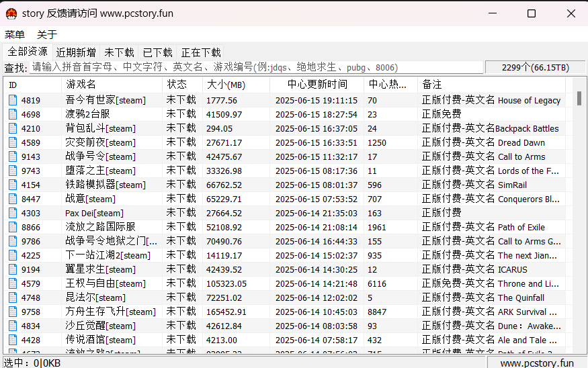Click the vertical scrollbar thumb of the list
Viewport: 588px width, 368px height.
[579, 99]
